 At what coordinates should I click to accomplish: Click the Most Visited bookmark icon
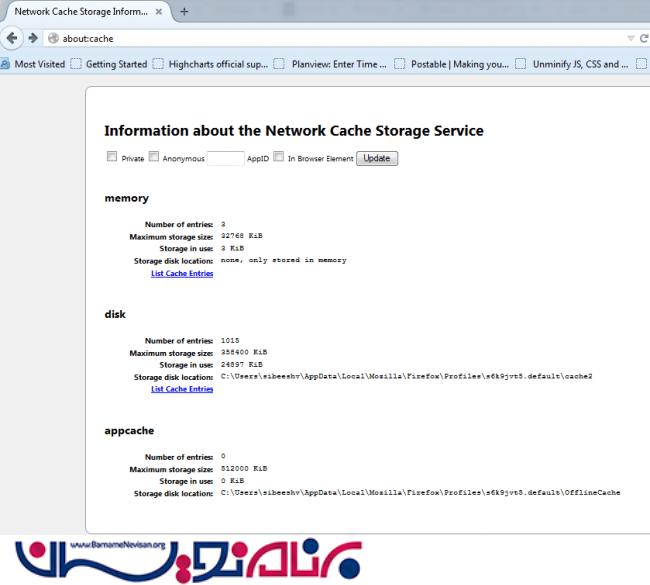pyautogui.click(x=5, y=64)
